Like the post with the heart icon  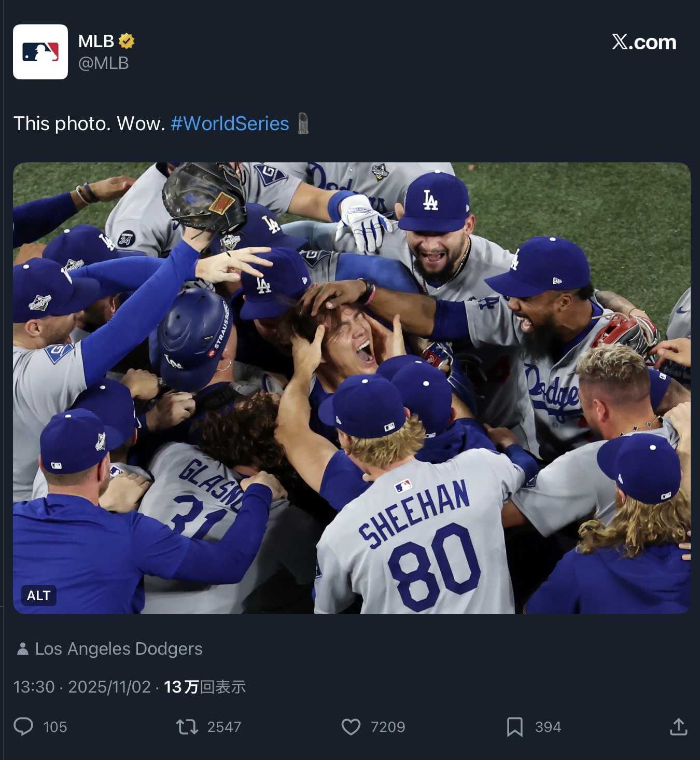pos(351,726)
